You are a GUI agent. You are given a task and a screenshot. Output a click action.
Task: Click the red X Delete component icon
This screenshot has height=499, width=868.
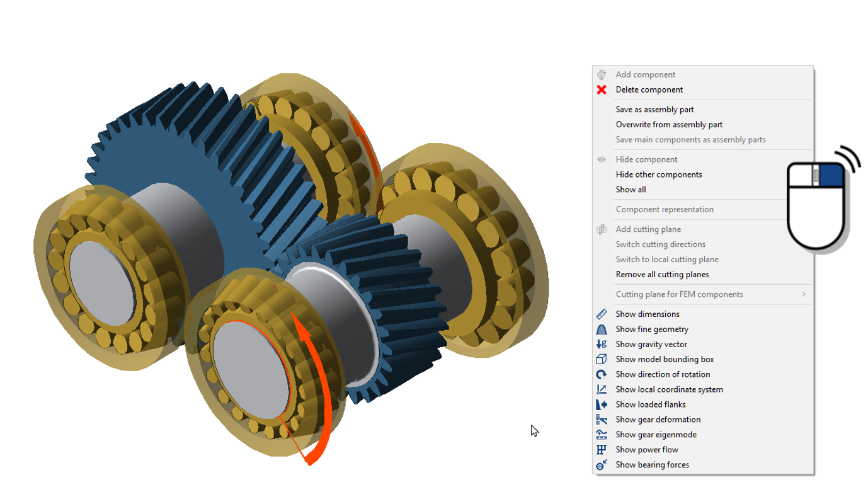coord(602,90)
